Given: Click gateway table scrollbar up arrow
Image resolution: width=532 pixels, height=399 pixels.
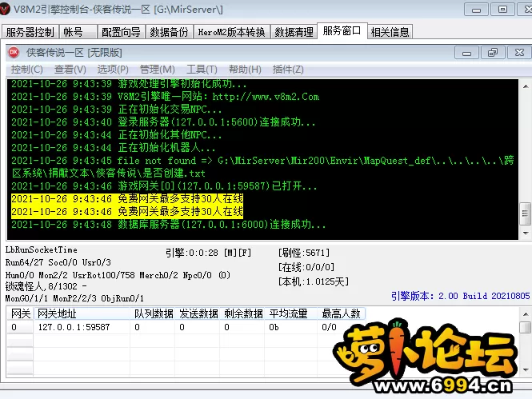Looking at the screenshot, I should click(526, 314).
